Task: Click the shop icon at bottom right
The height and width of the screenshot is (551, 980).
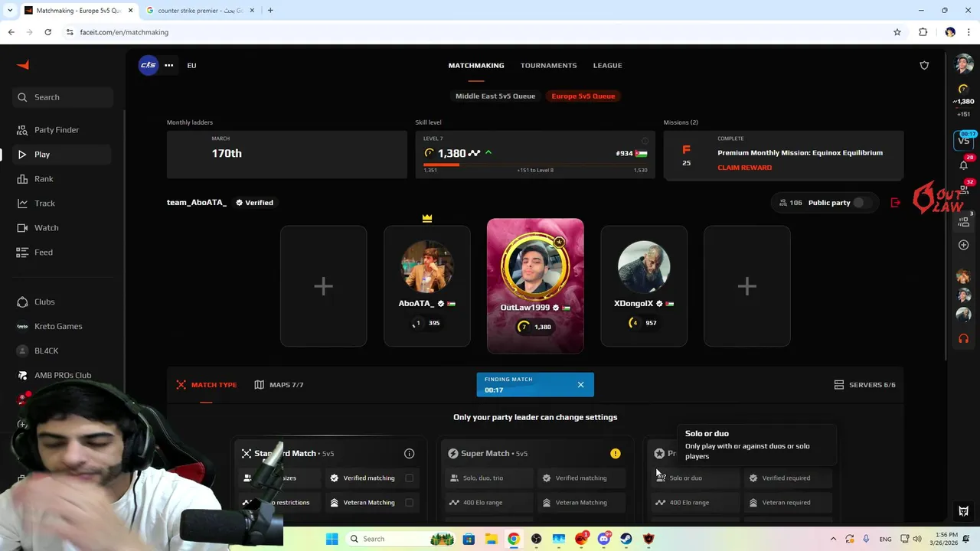Action: coord(964,511)
